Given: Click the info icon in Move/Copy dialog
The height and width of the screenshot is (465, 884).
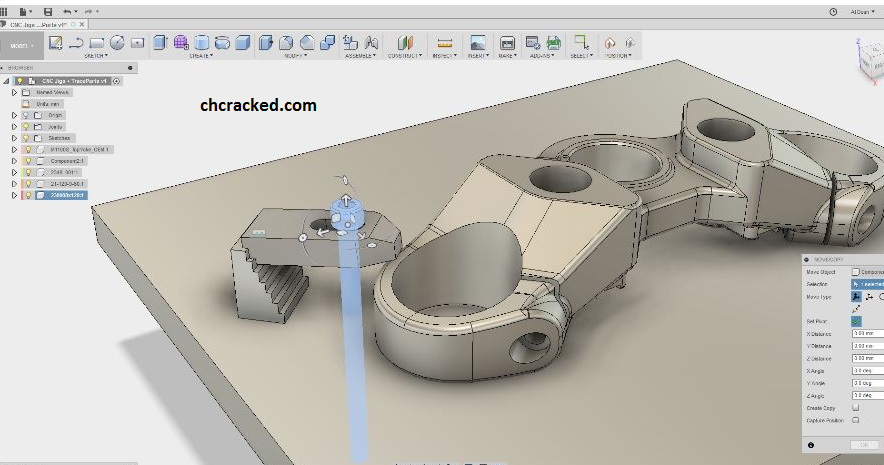Looking at the screenshot, I should (811, 445).
